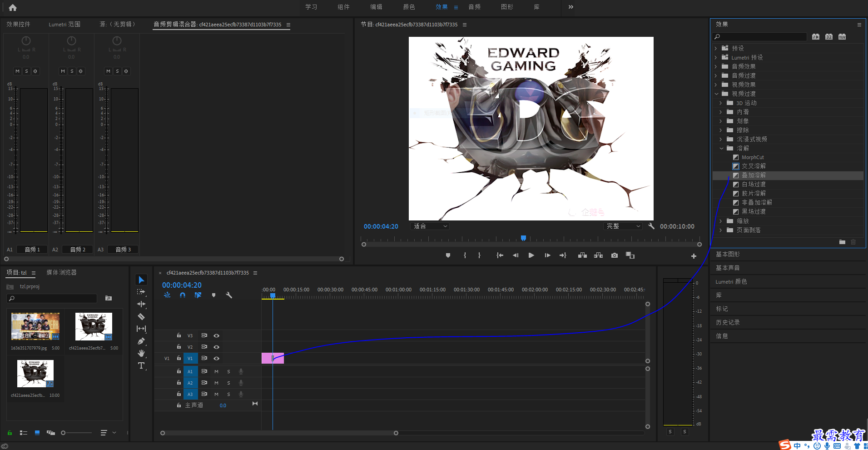Solo timeline track A2
The height and width of the screenshot is (450, 868).
click(228, 383)
